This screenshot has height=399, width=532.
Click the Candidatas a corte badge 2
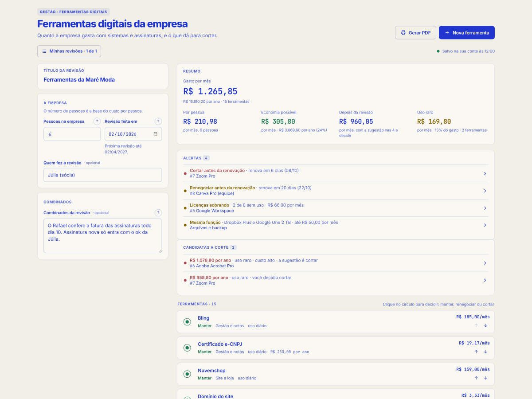pyautogui.click(x=233, y=247)
